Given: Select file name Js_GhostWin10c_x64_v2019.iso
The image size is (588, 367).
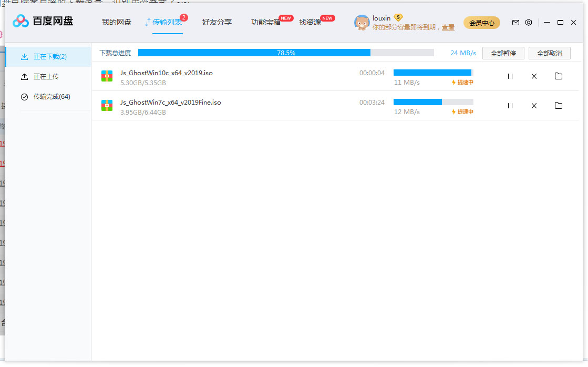Looking at the screenshot, I should (167, 73).
